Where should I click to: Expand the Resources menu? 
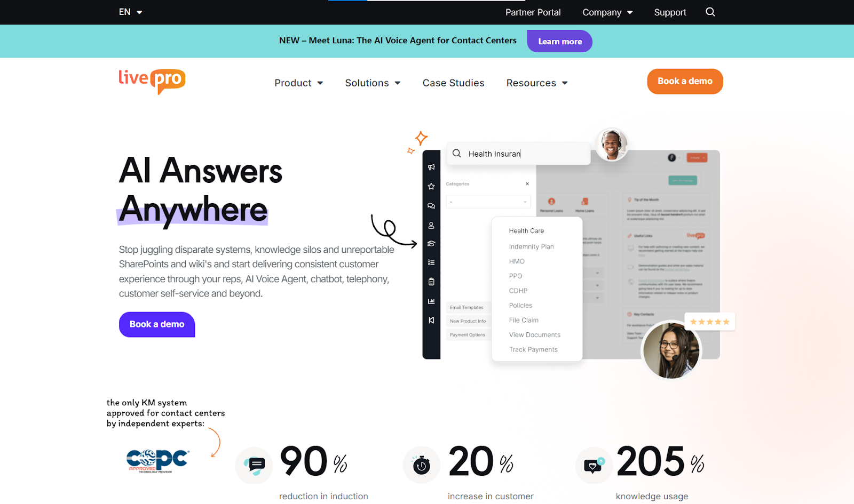point(537,83)
